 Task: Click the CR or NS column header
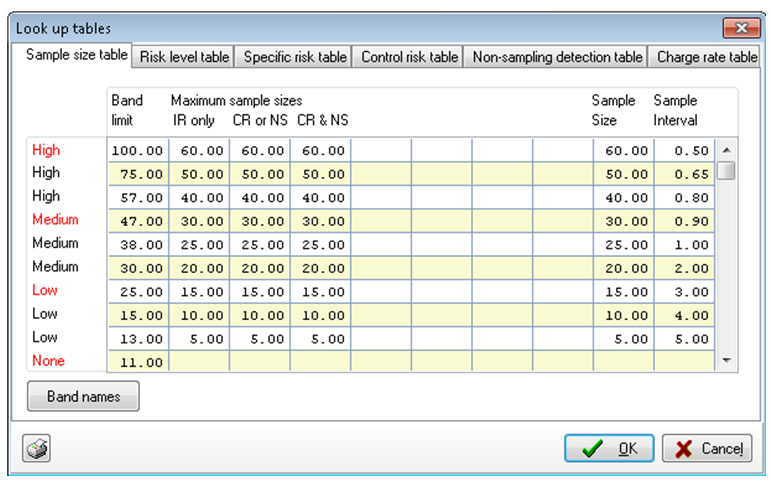click(260, 120)
